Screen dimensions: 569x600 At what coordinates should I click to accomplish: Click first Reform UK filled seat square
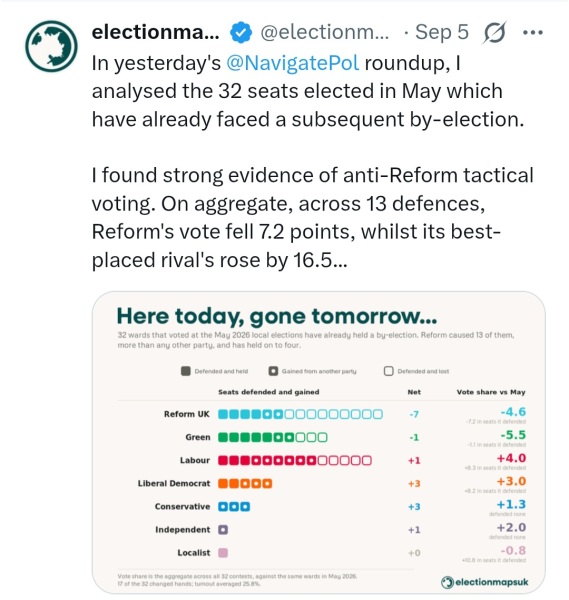[223, 414]
